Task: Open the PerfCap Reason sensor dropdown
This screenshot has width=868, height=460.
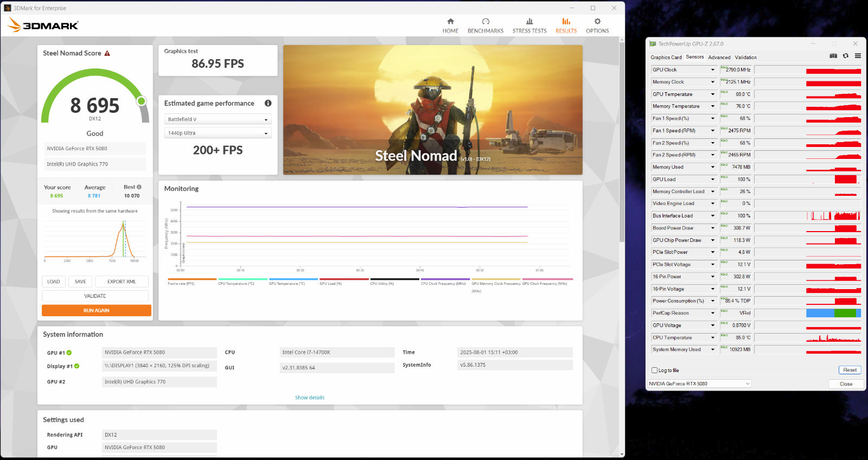Action: (713, 313)
